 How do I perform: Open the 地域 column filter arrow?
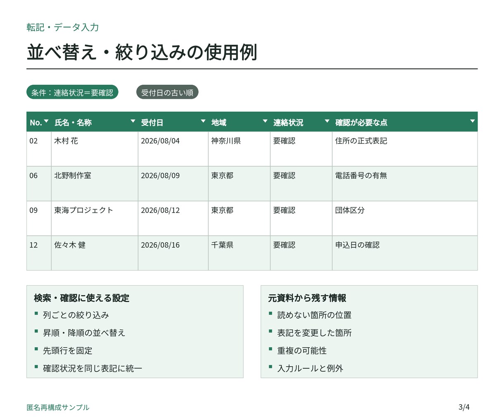coord(265,121)
